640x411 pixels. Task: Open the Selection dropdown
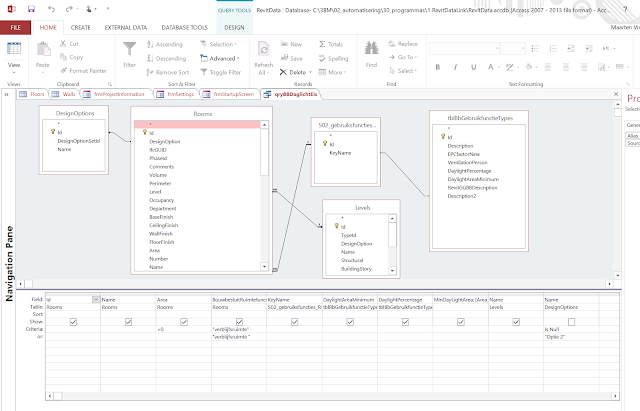tap(218, 44)
